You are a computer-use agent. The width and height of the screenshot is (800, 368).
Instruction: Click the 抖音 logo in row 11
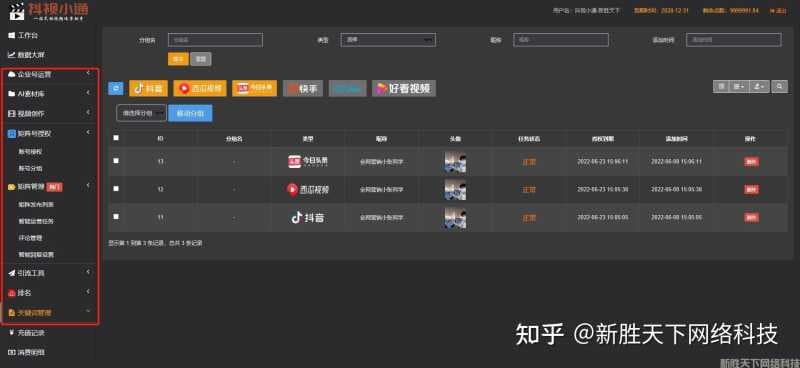[308, 218]
